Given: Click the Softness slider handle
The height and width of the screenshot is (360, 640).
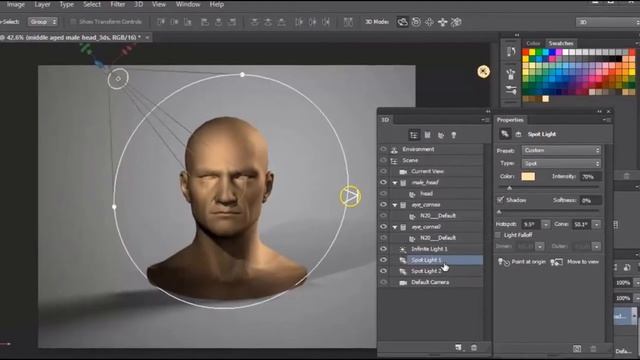Looking at the screenshot, I should point(499,212).
